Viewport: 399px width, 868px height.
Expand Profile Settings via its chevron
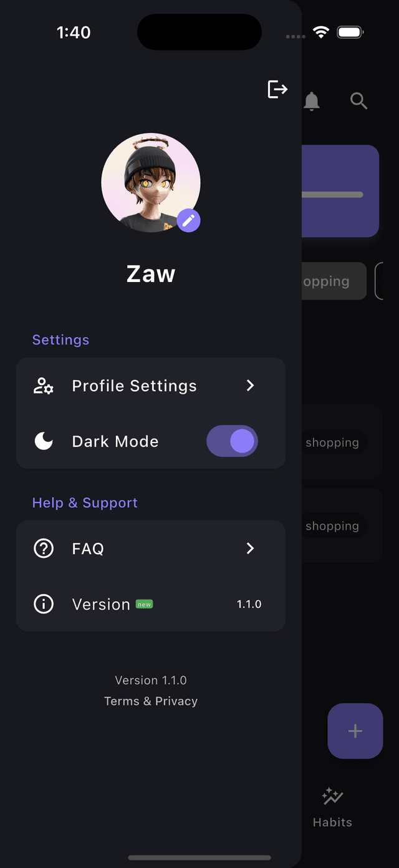[250, 386]
